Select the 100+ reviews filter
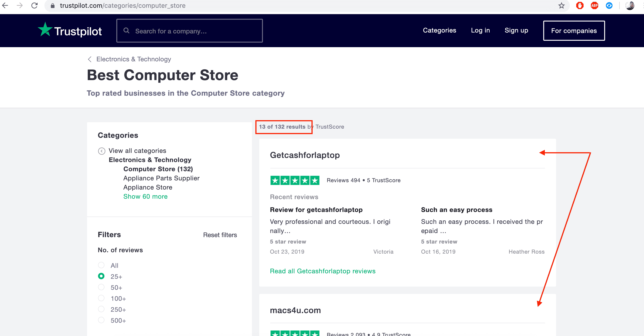The width and height of the screenshot is (644, 336). click(101, 298)
